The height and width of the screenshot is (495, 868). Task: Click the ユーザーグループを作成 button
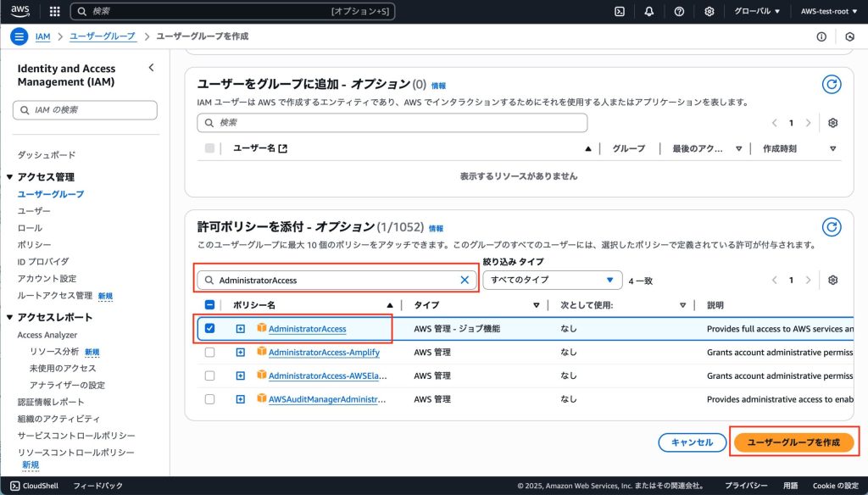(x=793, y=442)
